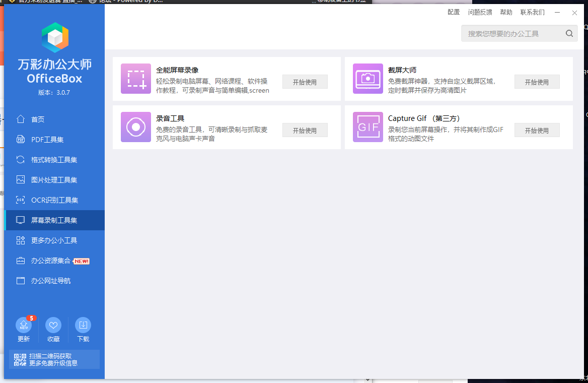588x383 pixels.
Task: Start 截屏大师 with 开始使用
Action: pos(537,82)
